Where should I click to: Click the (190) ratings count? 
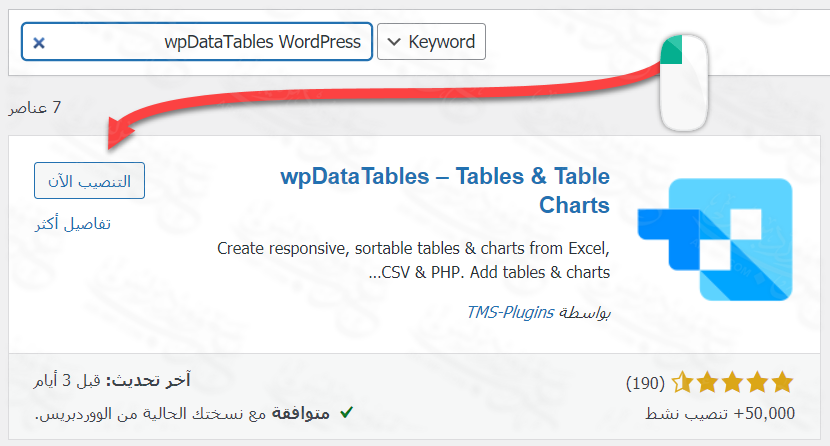[x=647, y=383]
